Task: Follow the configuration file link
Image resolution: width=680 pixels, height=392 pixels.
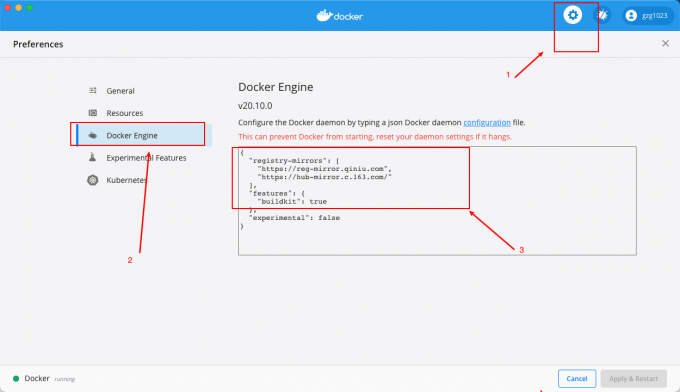Action: [487, 123]
